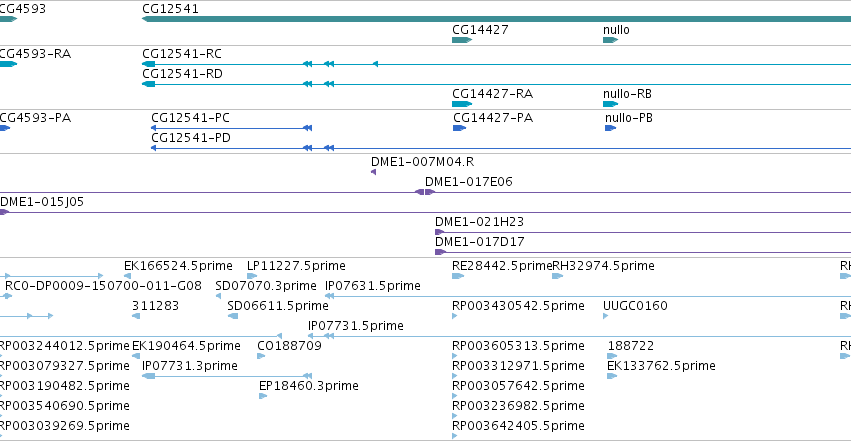The height and width of the screenshot is (441, 851).
Task: Open the 188722 feature label
Action: [x=631, y=346]
